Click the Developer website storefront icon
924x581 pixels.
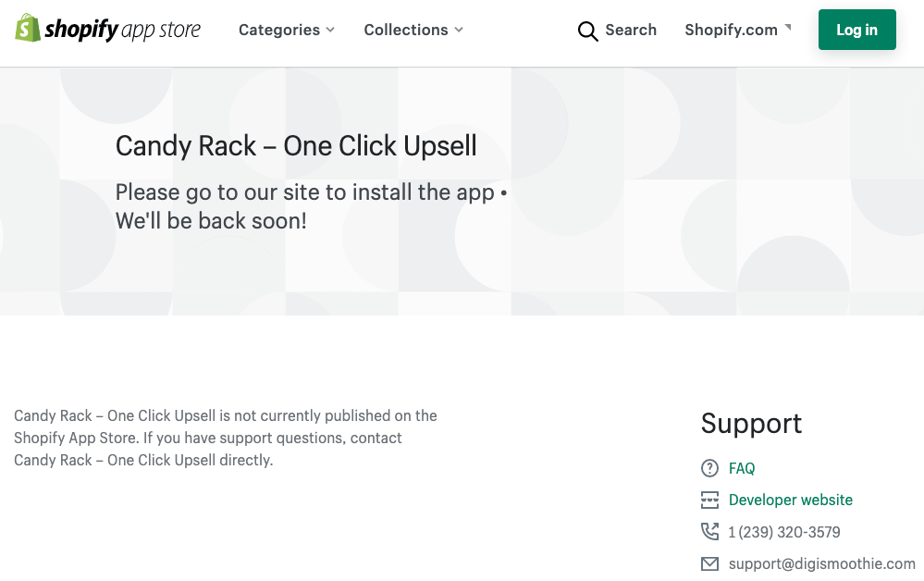tap(709, 501)
